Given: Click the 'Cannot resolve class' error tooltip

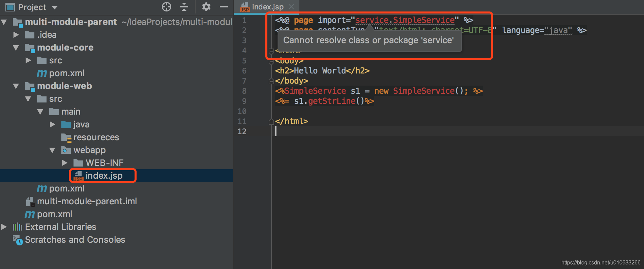Looking at the screenshot, I should pyautogui.click(x=369, y=40).
